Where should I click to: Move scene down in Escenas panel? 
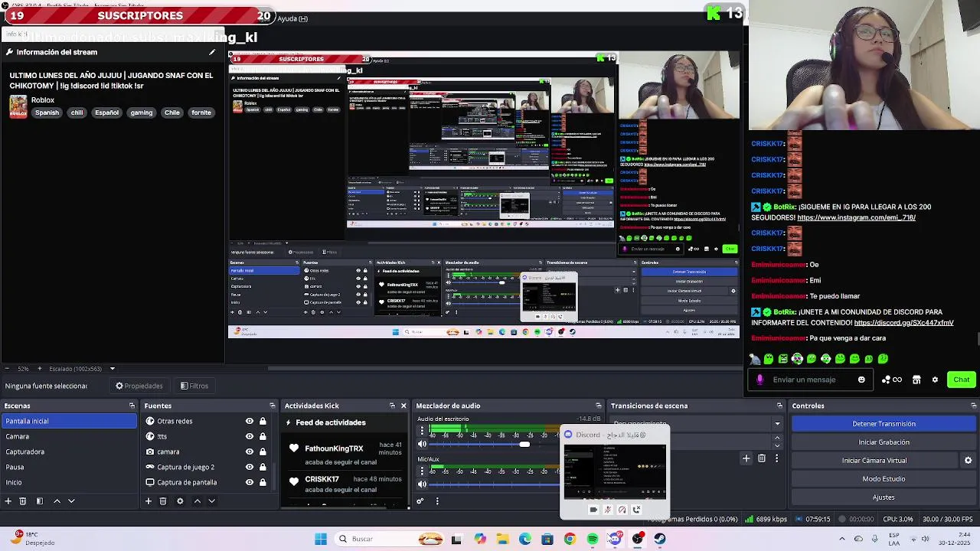pyautogui.click(x=71, y=501)
